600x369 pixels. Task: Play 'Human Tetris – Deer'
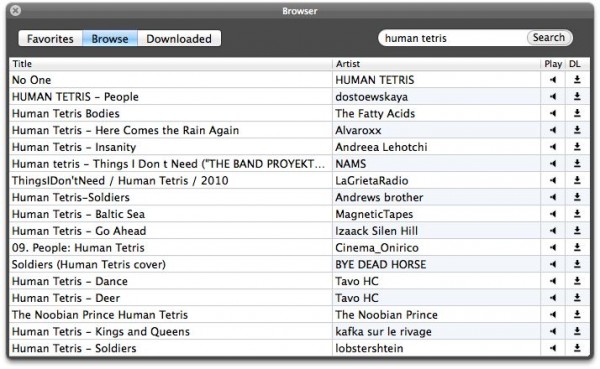click(553, 298)
